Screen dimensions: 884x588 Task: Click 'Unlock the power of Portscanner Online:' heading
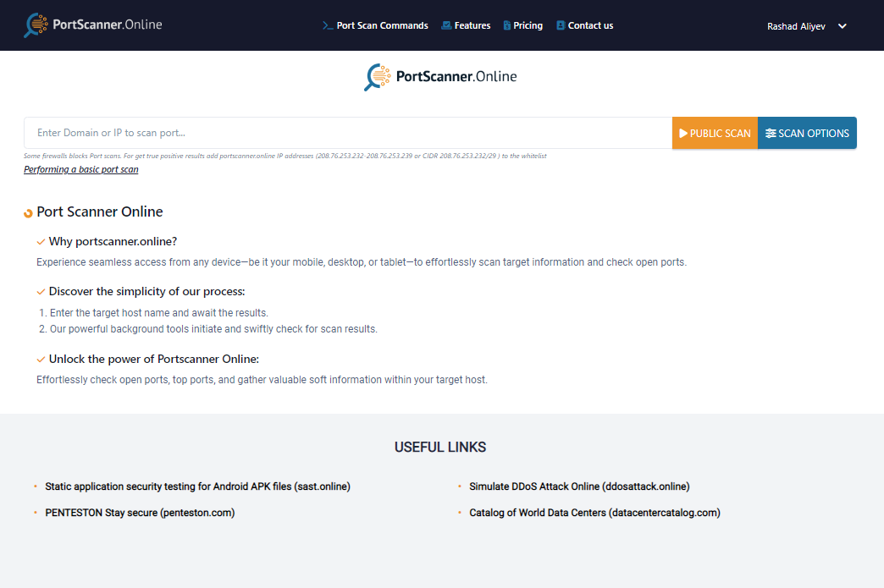pyautogui.click(x=154, y=360)
